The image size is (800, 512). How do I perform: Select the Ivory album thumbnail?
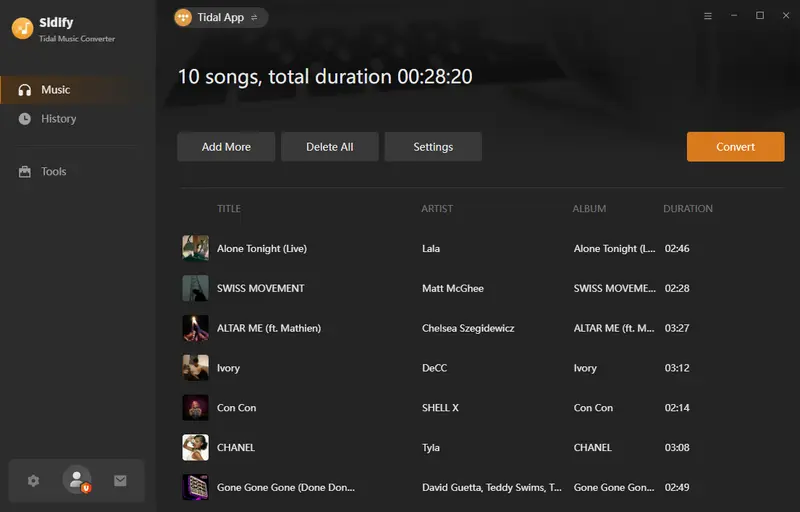pos(195,368)
